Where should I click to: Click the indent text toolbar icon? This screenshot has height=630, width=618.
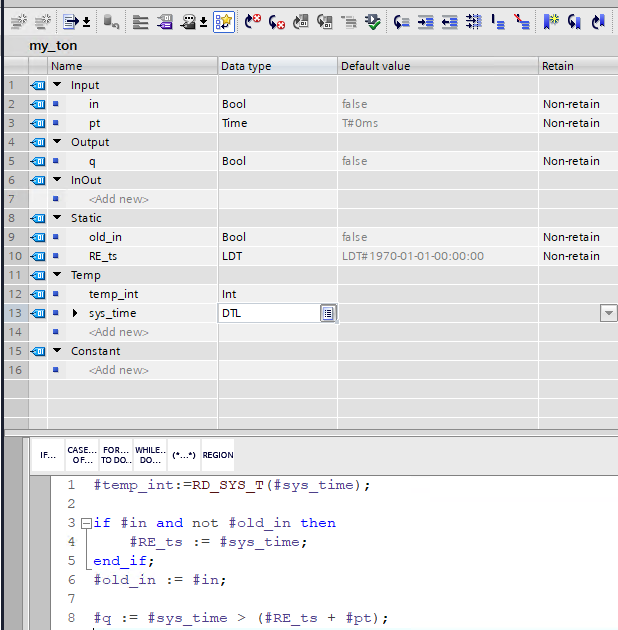(426, 20)
